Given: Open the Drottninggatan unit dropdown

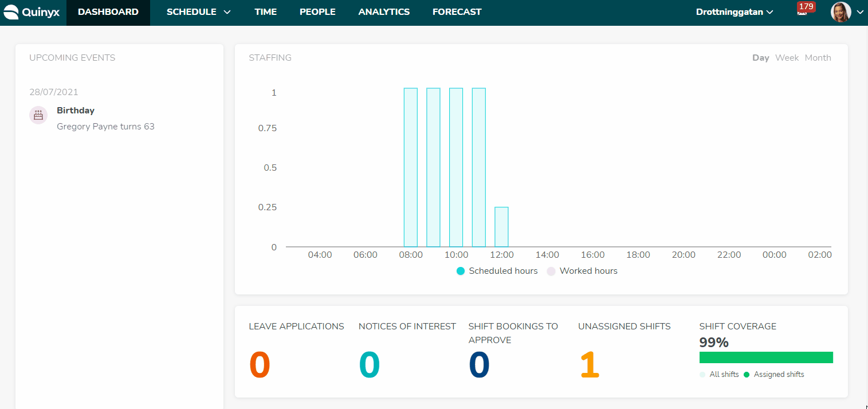Looking at the screenshot, I should coord(735,12).
